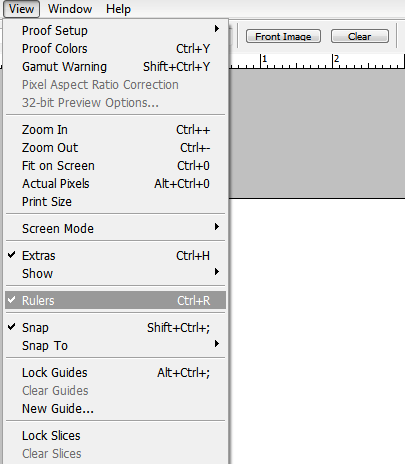Image resolution: width=405 pixels, height=464 pixels.
Task: Open the Show submenu
Action: point(115,274)
